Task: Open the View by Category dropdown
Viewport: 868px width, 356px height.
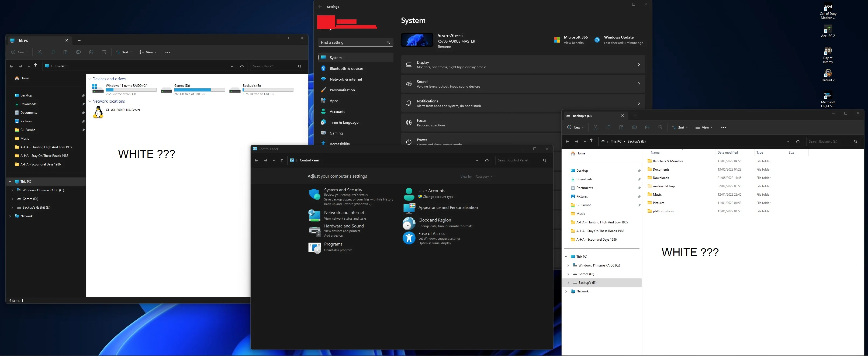Action: pyautogui.click(x=484, y=177)
